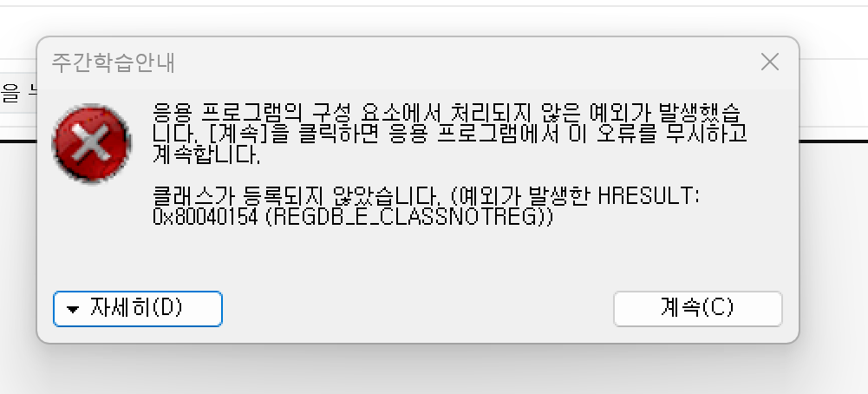Screen dimensions: 868x394
Task: Click the black line right of dialog
Action: 833,141
